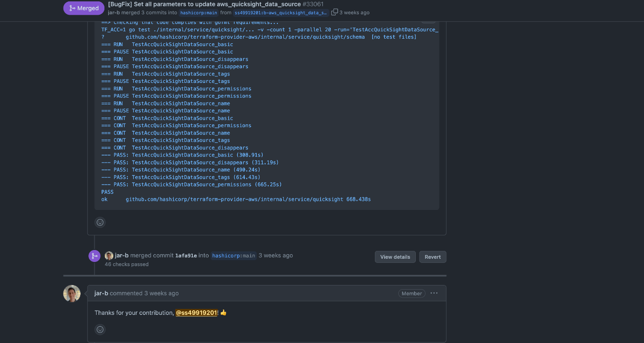644x343 pixels.
Task: Open hashicorp:main branch in merge event
Action: (x=234, y=256)
